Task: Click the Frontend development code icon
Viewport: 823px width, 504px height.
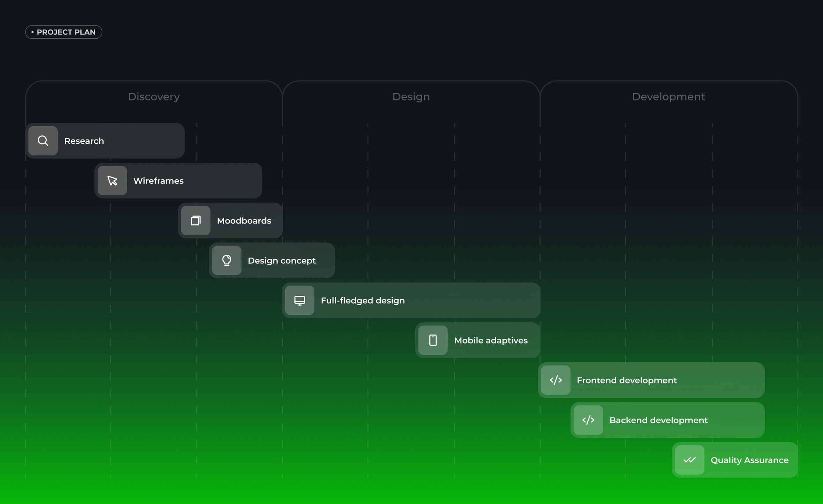Action: [556, 380]
